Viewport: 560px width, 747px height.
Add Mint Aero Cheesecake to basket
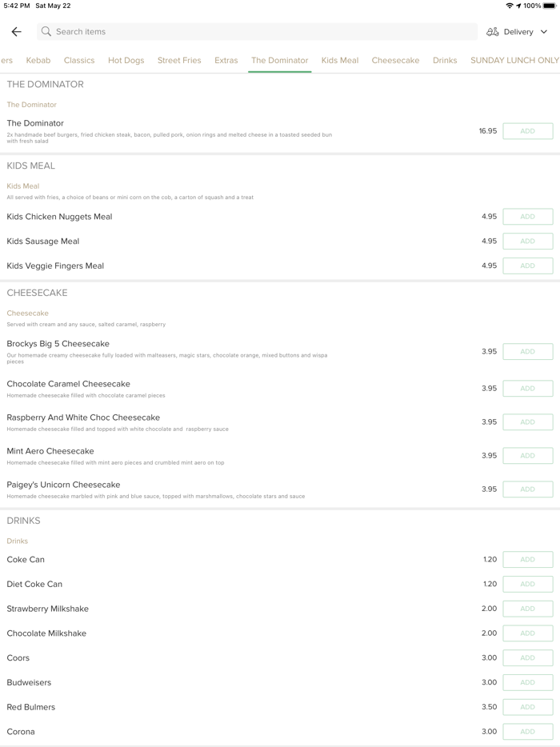point(527,456)
